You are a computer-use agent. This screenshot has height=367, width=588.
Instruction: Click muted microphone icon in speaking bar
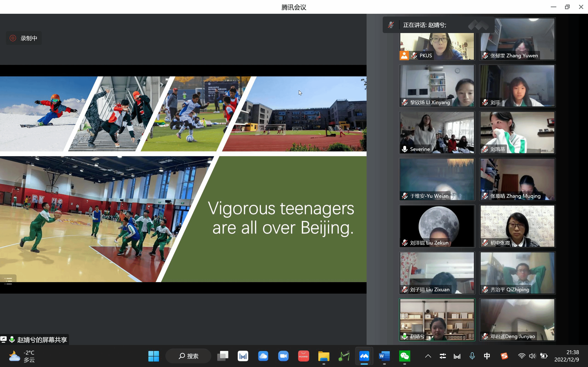[x=391, y=25]
